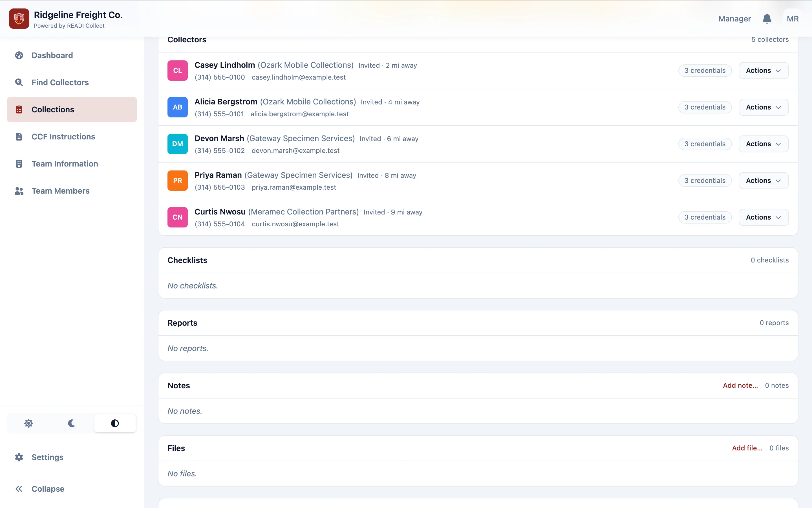Open Find Collectors page

(72, 82)
